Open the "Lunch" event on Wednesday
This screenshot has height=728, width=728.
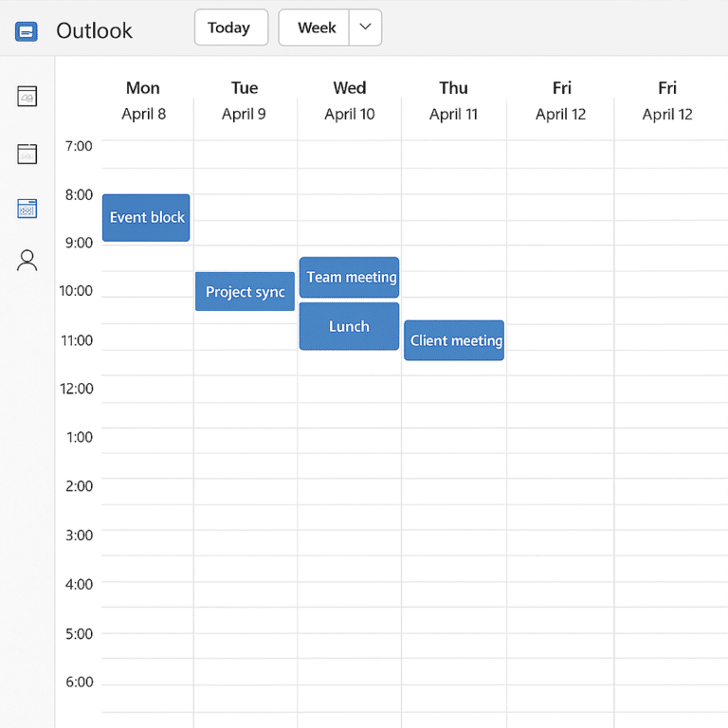(x=349, y=326)
